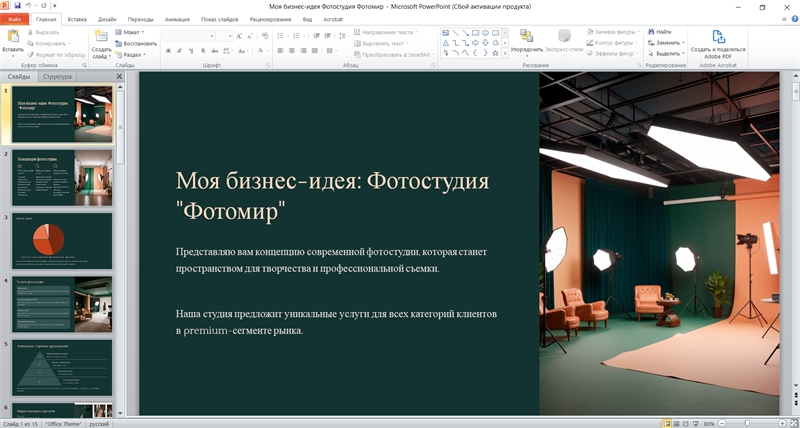Toggle Bold (Ж) formatting

168,51
